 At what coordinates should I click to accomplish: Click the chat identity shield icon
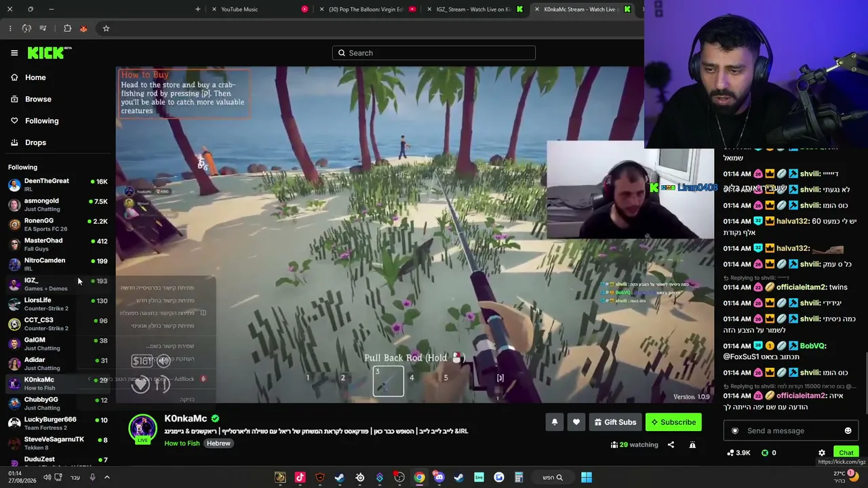735,431
